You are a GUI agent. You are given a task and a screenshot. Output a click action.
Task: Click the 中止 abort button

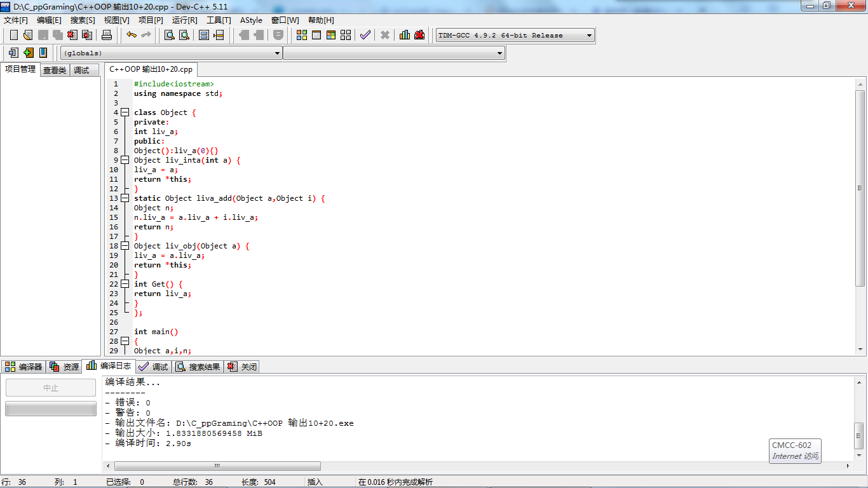(x=51, y=388)
